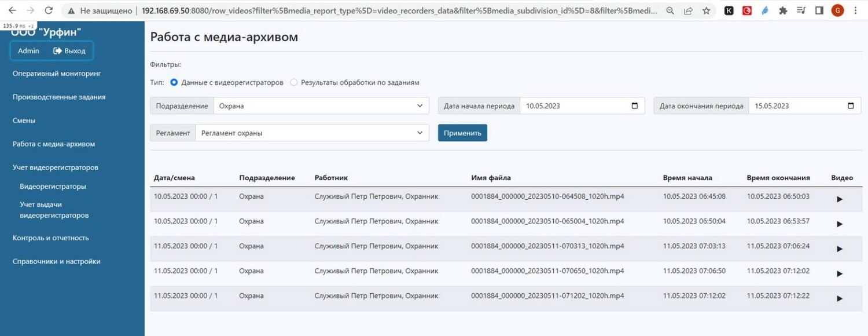This screenshot has width=868, height=336.
Task: Click the Время начала column header
Action: [687, 178]
